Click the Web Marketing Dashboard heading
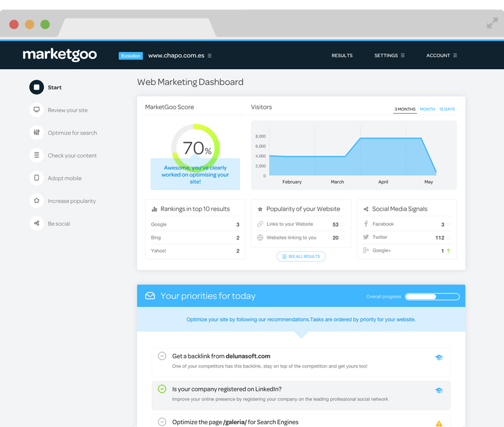504x427 pixels. point(190,82)
